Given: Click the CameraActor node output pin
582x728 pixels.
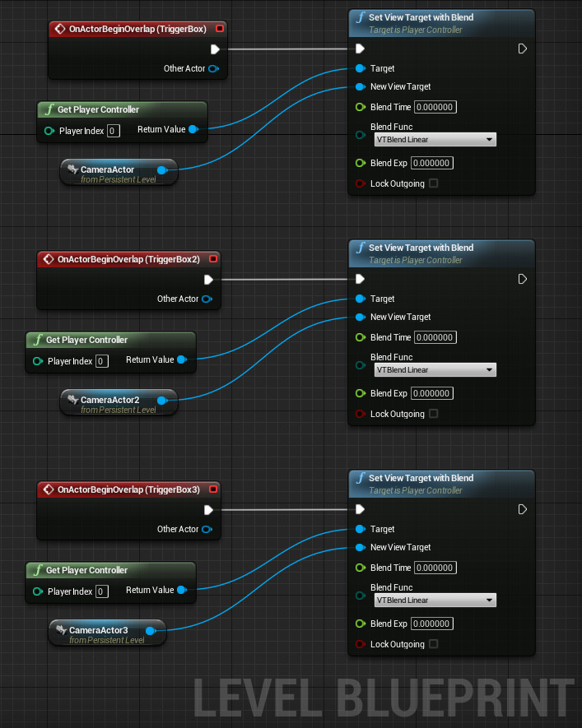Looking at the screenshot, I should [x=161, y=170].
